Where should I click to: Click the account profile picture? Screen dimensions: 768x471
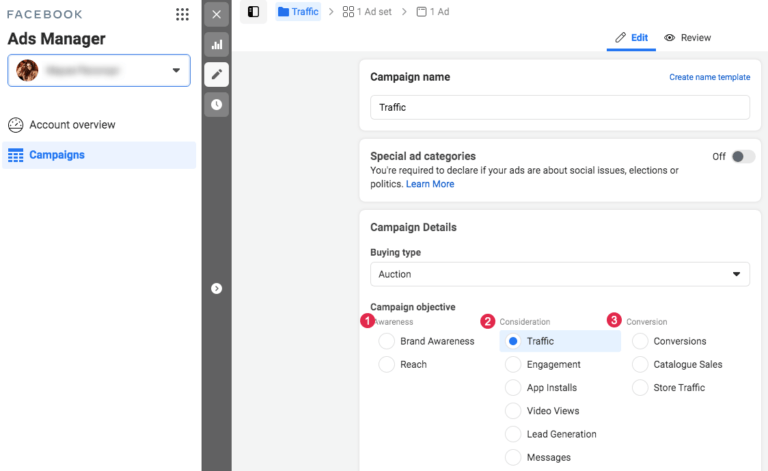coord(27,71)
